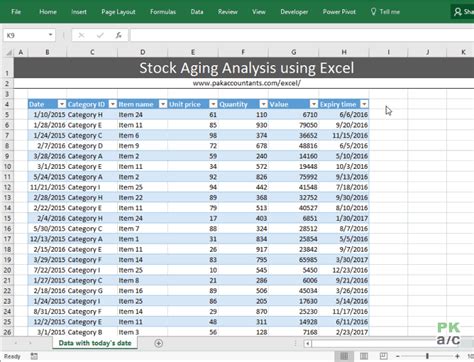The width and height of the screenshot is (474, 362).
Task: Select cell with date 1/10/2015
Action: point(47,115)
